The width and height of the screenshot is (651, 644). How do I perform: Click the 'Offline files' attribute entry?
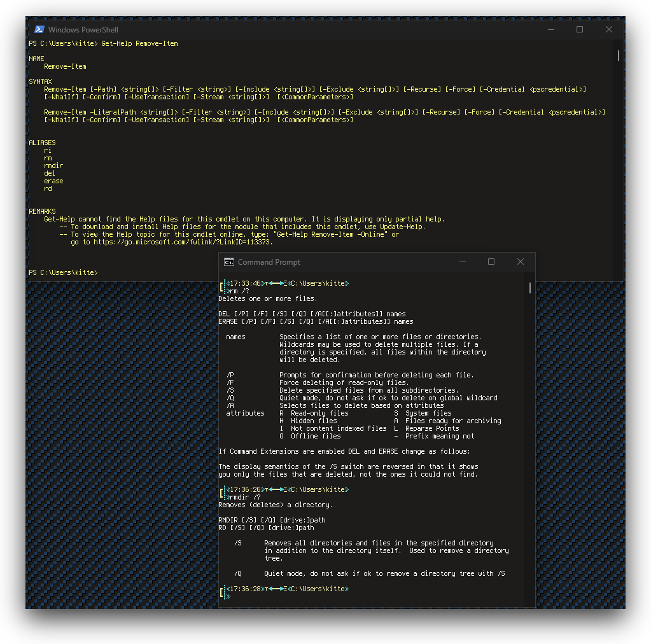coord(316,436)
